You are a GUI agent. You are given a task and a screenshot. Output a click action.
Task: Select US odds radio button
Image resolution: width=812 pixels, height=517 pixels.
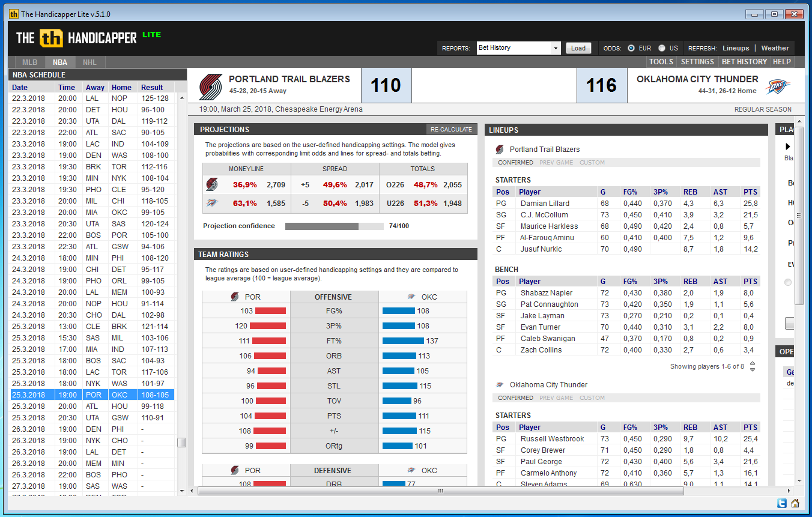coord(662,48)
